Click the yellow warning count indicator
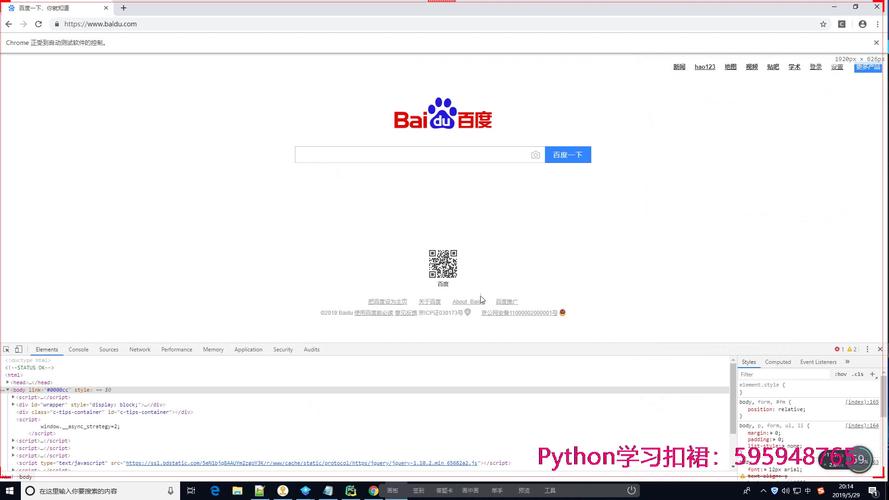Screen dimensions: 889x500 click(x=852, y=349)
